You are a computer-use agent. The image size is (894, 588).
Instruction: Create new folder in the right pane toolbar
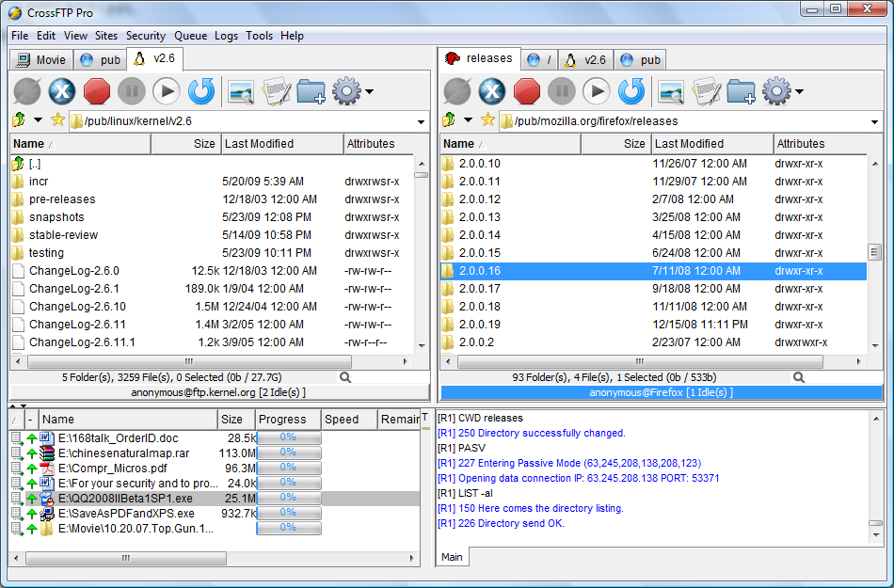tap(741, 91)
